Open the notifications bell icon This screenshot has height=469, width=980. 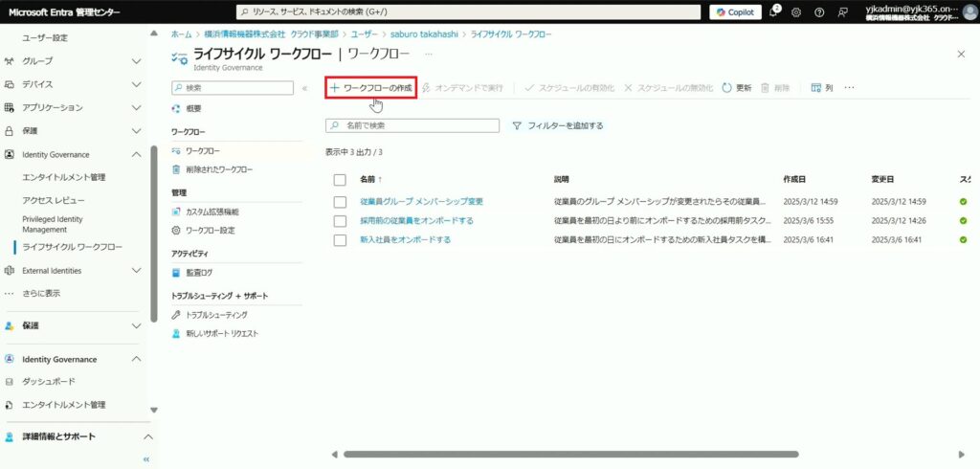click(x=774, y=11)
